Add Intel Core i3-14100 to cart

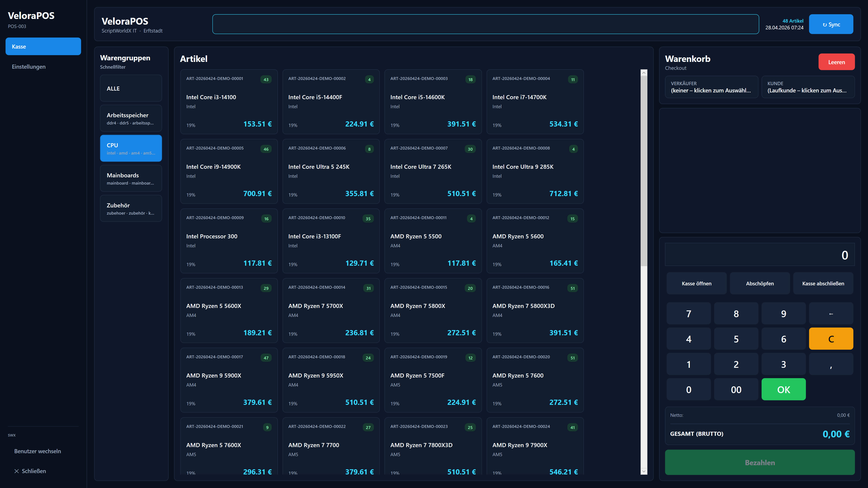pos(229,102)
